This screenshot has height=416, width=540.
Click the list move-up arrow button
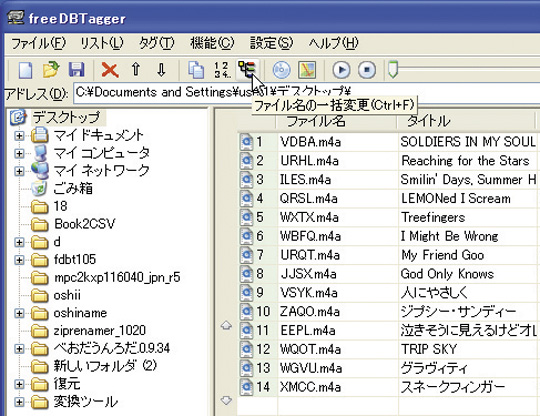point(226,325)
